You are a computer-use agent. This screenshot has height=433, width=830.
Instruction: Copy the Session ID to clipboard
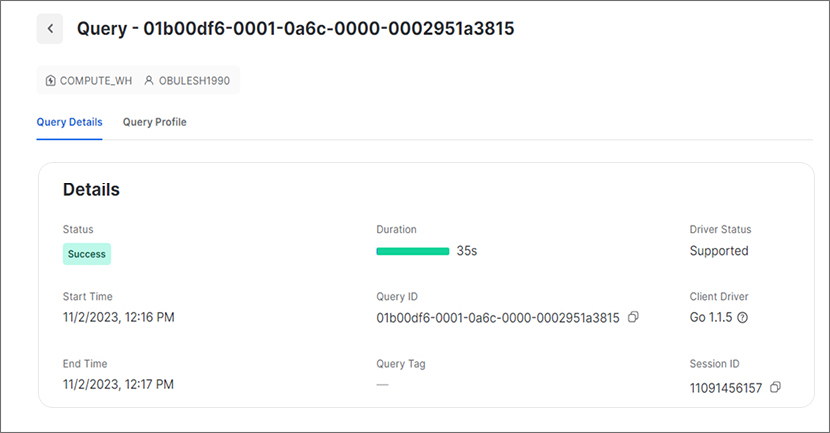pos(775,387)
